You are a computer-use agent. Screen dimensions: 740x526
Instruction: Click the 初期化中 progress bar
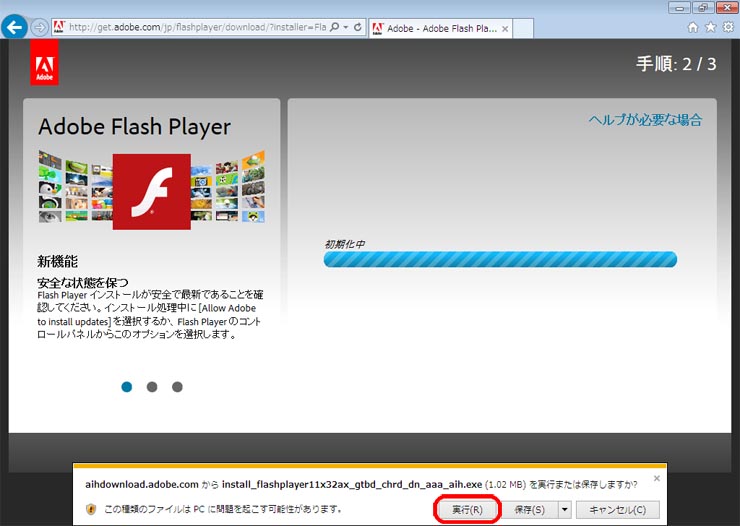(x=500, y=259)
